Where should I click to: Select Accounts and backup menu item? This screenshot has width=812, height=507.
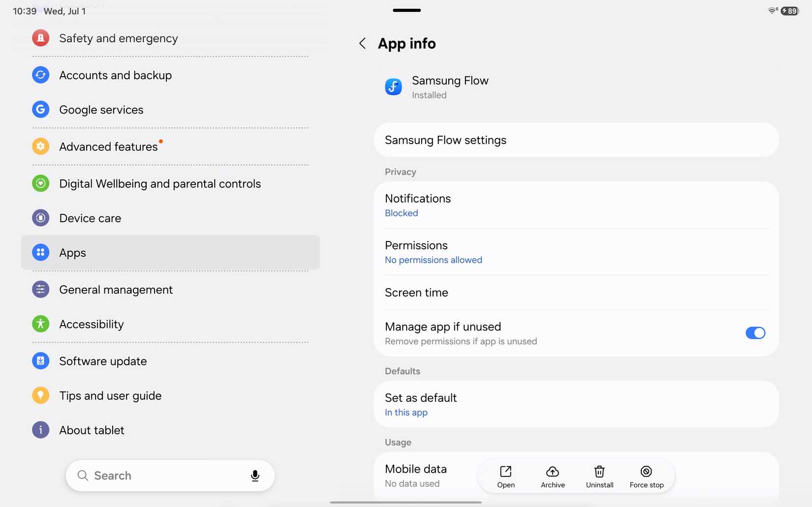pyautogui.click(x=170, y=75)
